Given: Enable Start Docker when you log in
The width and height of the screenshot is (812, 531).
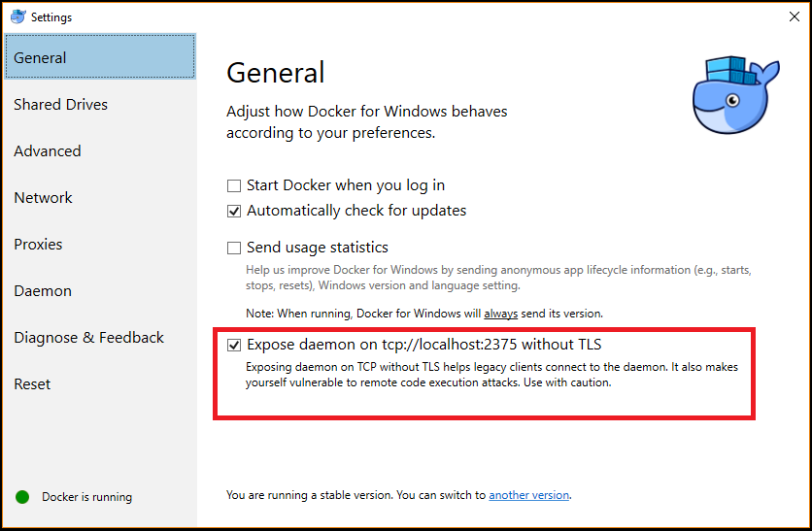Looking at the screenshot, I should pyautogui.click(x=234, y=185).
